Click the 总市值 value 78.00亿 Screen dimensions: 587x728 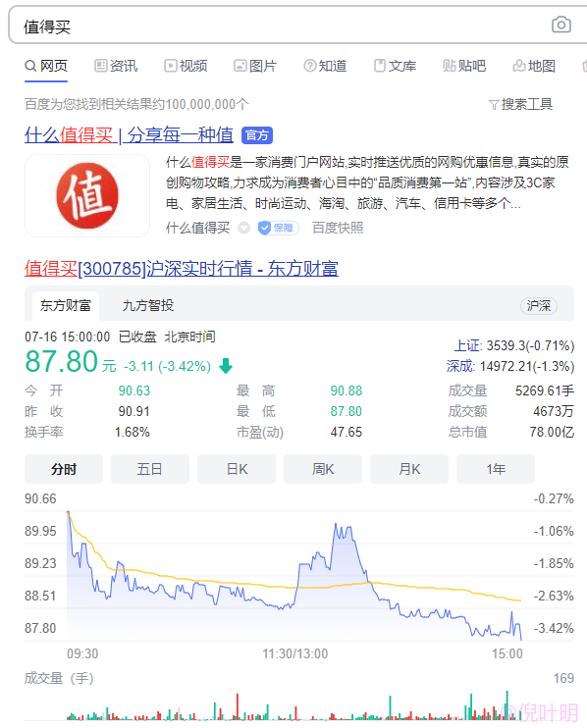[552, 432]
